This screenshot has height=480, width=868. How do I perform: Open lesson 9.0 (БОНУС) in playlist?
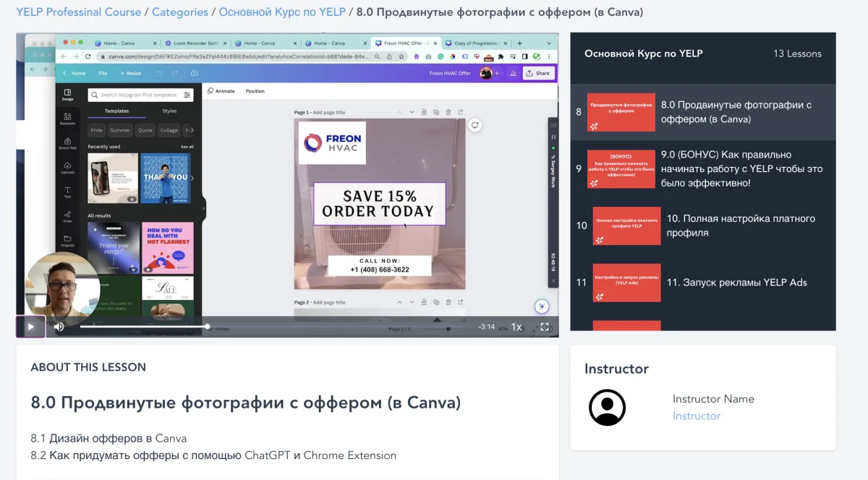click(703, 168)
